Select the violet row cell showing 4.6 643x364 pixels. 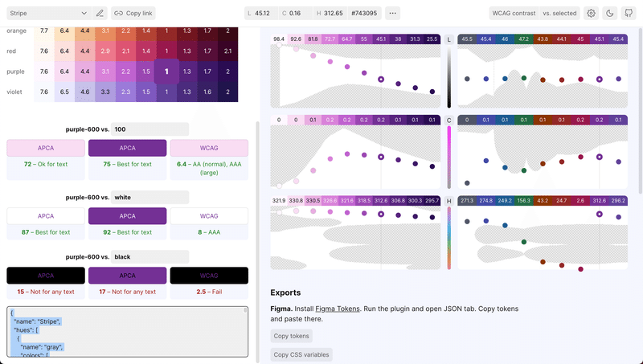click(85, 92)
